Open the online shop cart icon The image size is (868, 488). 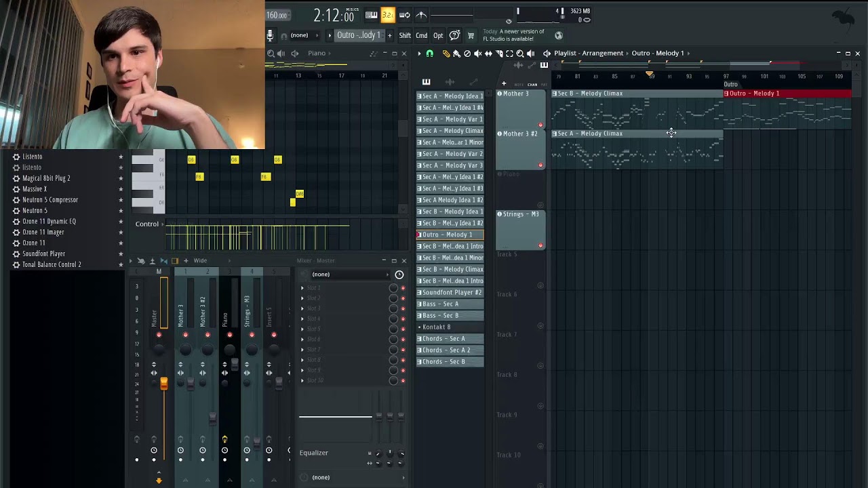471,35
